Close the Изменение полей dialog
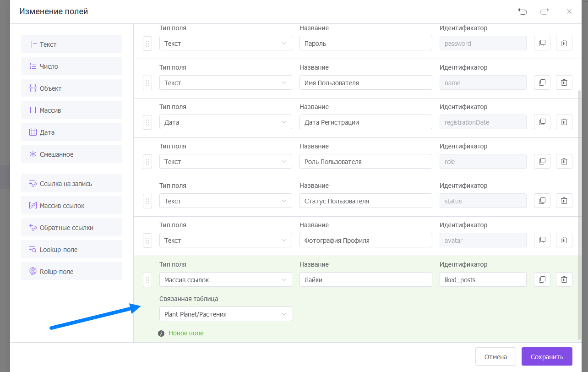Image resolution: width=588 pixels, height=372 pixels. click(569, 11)
